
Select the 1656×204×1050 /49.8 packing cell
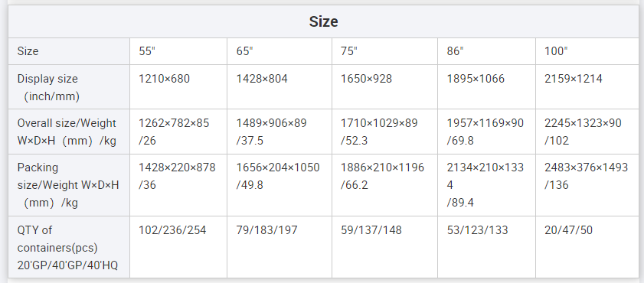tap(280, 185)
